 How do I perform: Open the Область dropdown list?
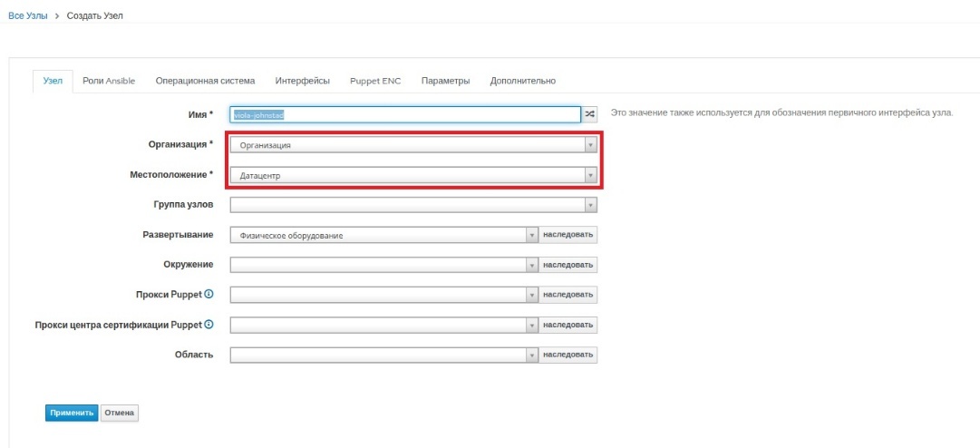(384, 354)
